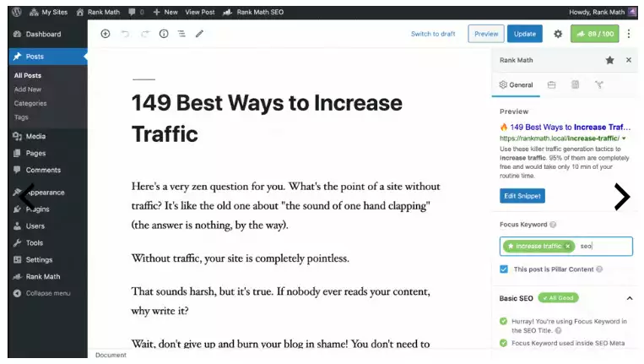Open the content structure info icon

(164, 34)
